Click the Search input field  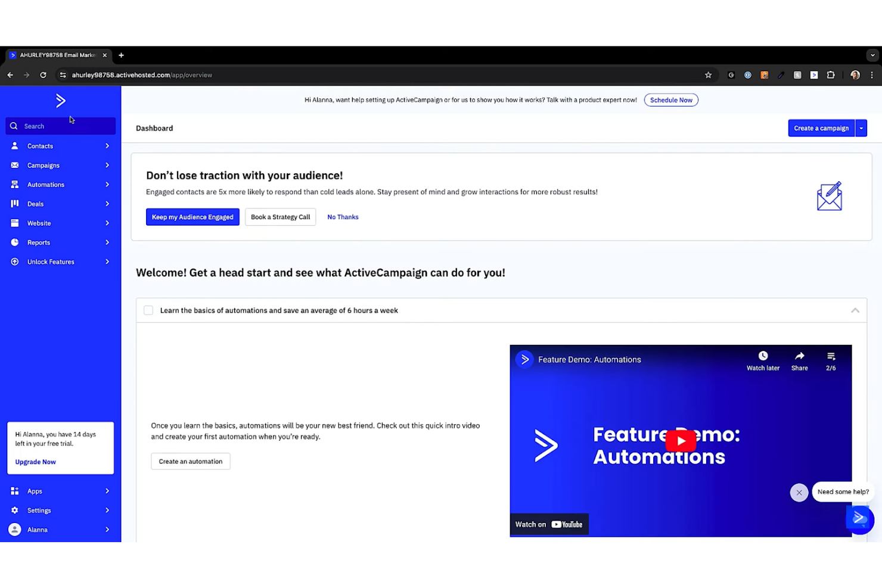point(60,126)
